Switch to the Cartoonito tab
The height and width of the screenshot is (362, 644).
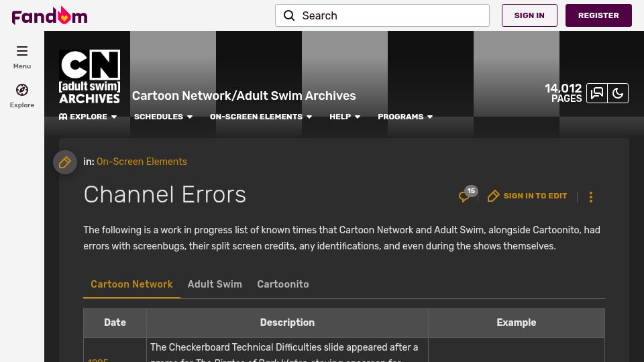pos(283,284)
